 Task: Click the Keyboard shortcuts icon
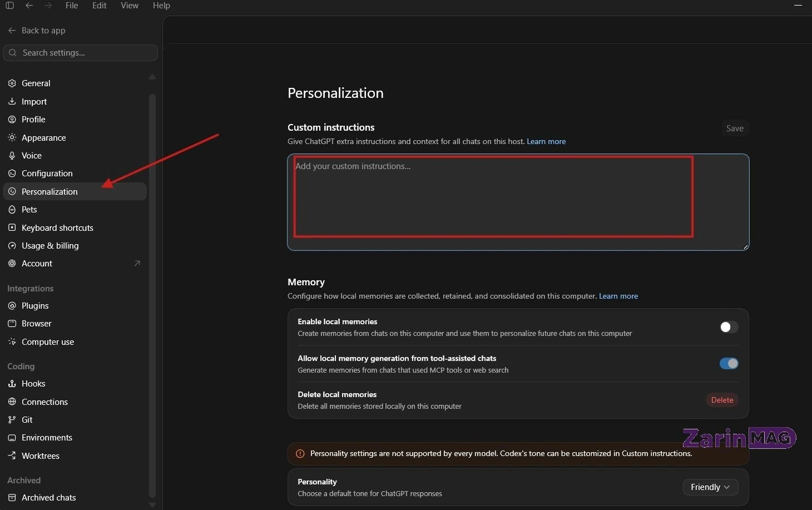[12, 227]
